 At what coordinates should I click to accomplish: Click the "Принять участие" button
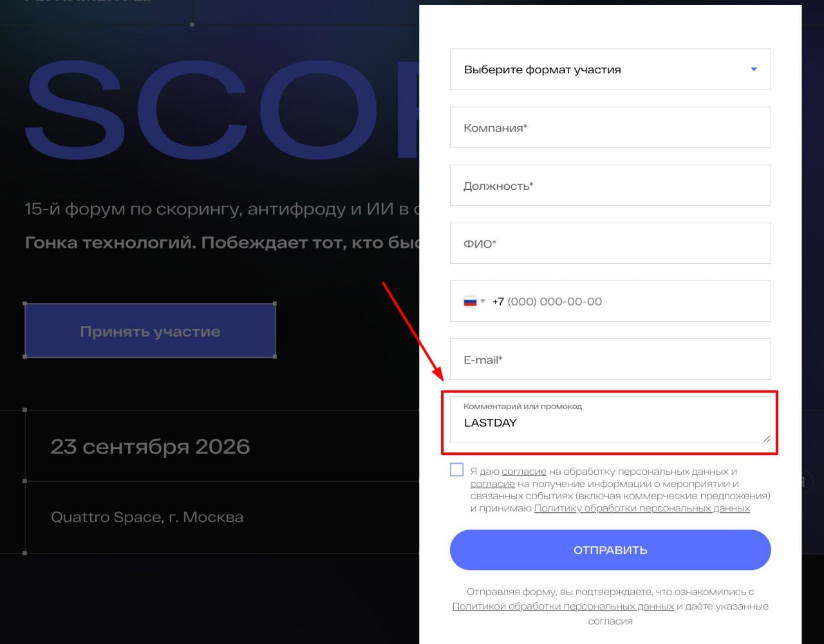click(150, 331)
